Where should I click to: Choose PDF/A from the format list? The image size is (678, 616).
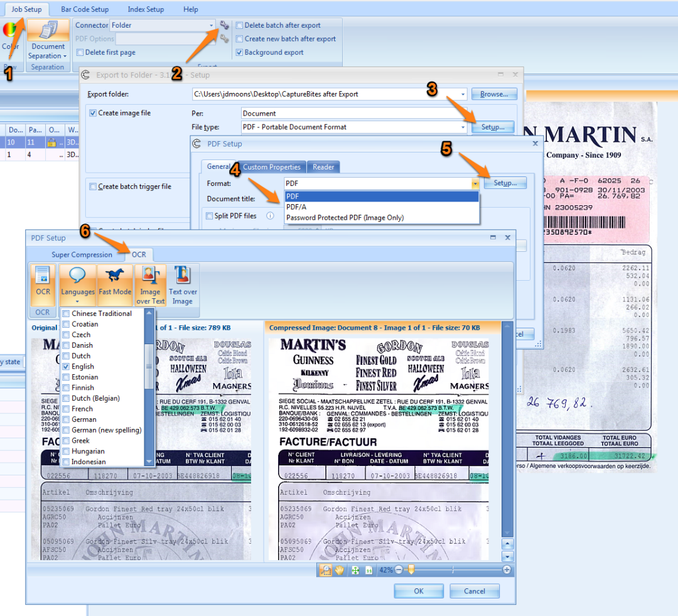382,207
